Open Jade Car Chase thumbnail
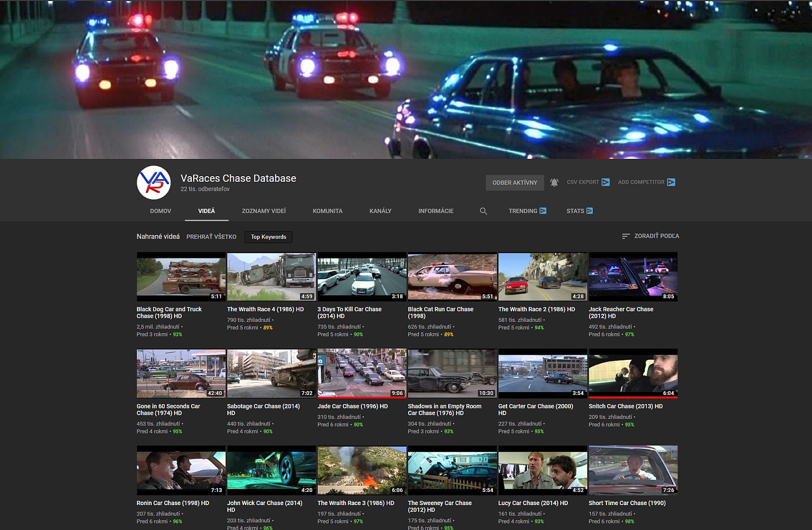This screenshot has height=530, width=812. tap(362, 374)
